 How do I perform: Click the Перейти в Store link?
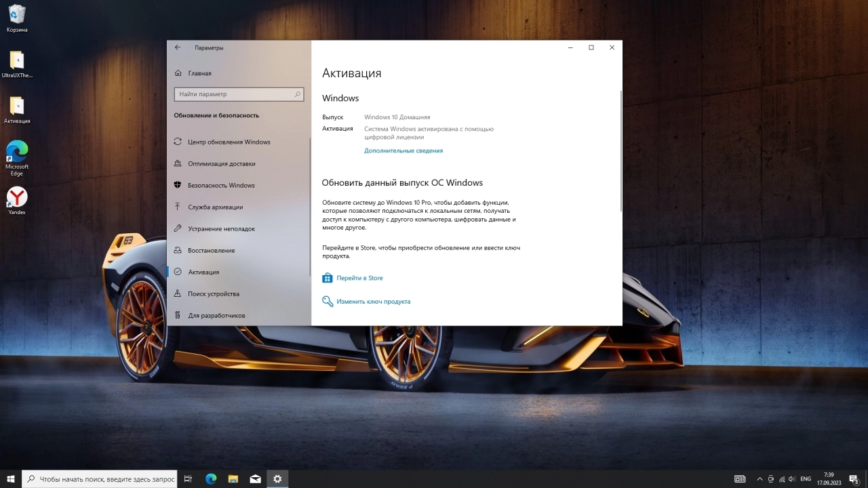click(x=359, y=278)
